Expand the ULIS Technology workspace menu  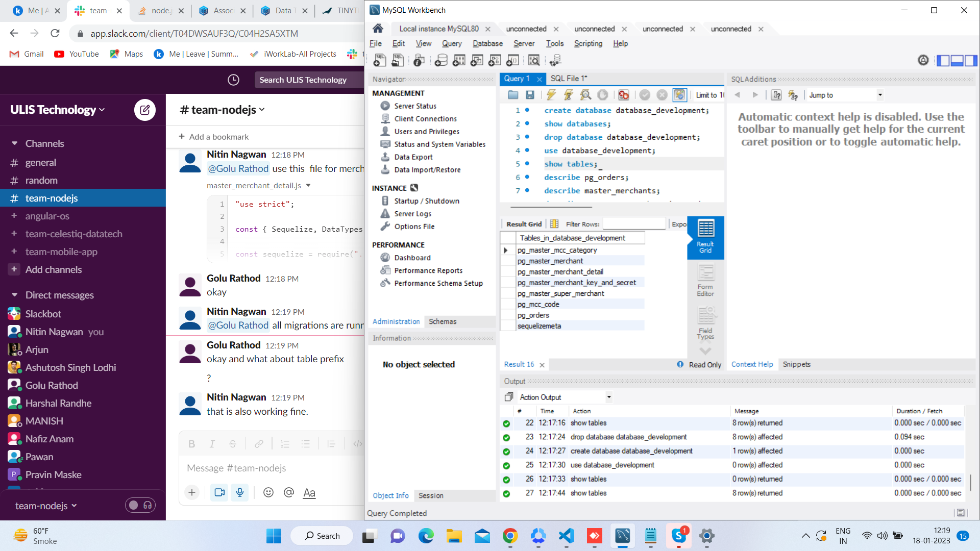58,110
